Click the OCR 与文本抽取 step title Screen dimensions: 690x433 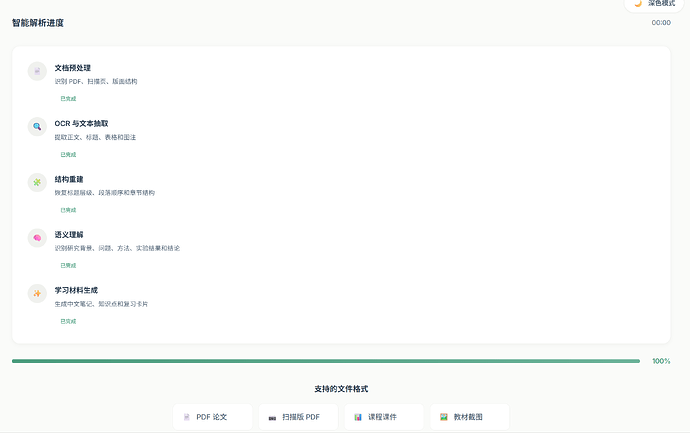pos(81,124)
